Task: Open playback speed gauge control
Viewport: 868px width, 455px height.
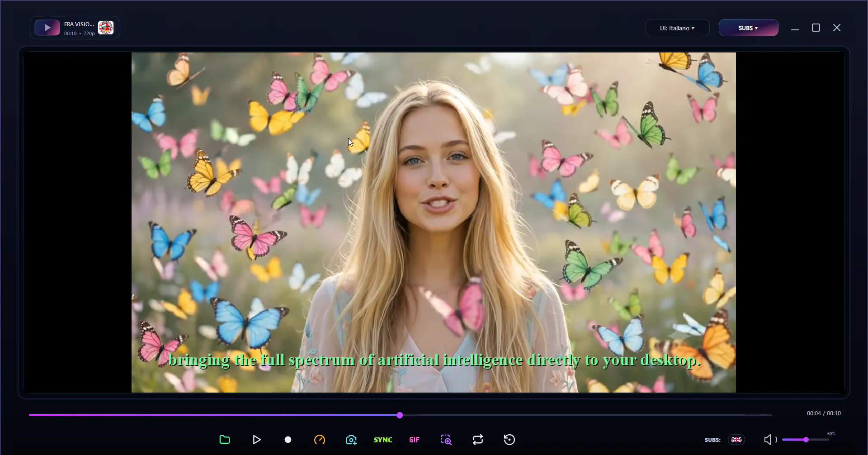Action: coord(320,440)
